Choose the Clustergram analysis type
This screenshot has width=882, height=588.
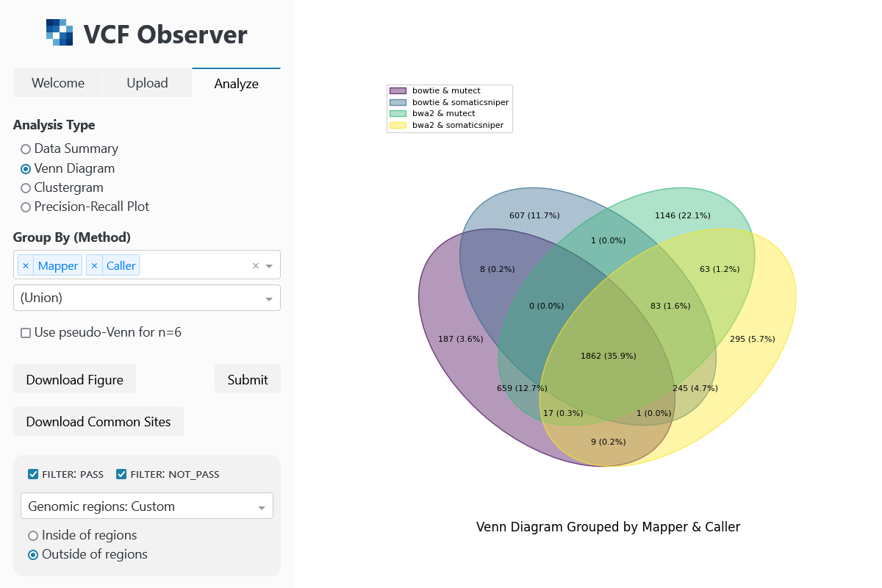click(26, 188)
